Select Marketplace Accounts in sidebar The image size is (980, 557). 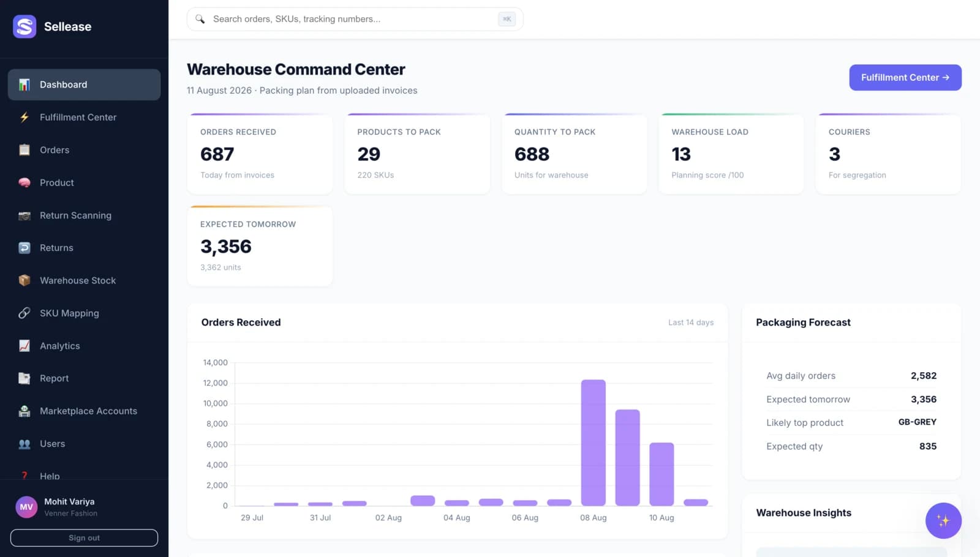coord(84,411)
